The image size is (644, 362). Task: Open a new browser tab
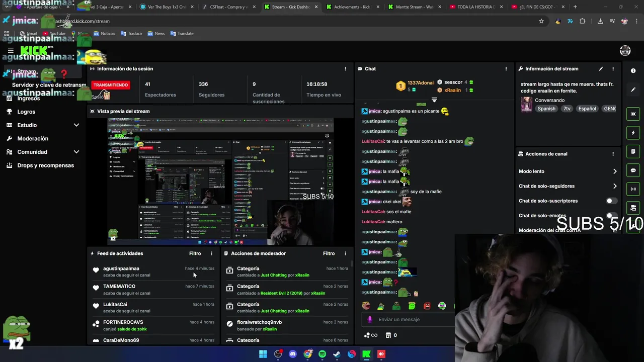click(x=575, y=7)
